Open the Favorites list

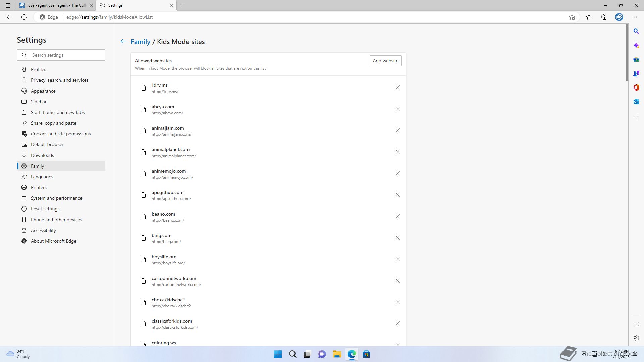(x=589, y=17)
